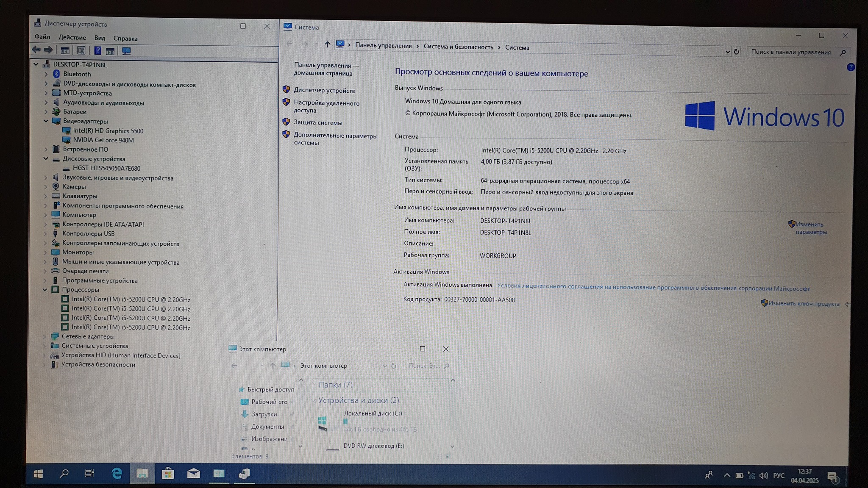Screen dimensions: 868x488
Task: Click the blue help question mark icon
Action: click(x=850, y=67)
